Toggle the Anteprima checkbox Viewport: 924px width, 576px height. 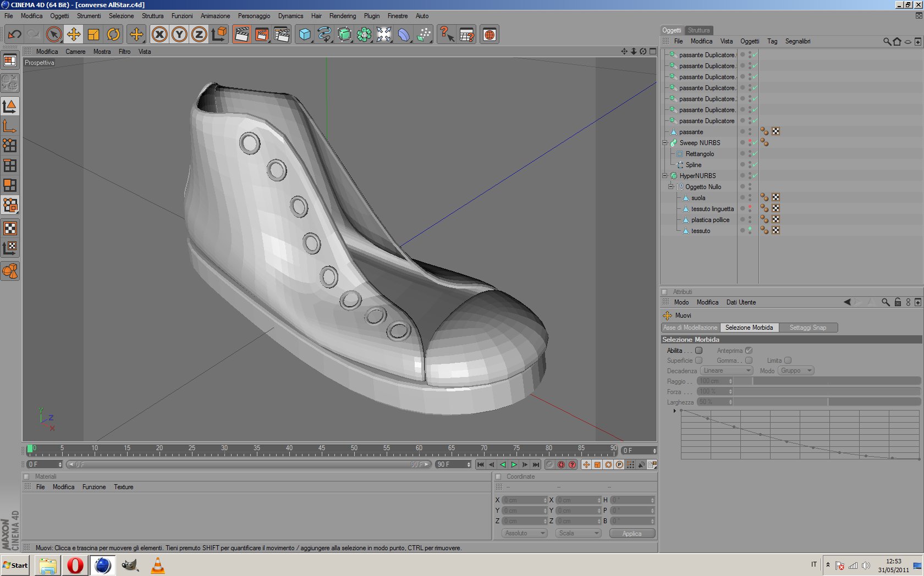(749, 351)
